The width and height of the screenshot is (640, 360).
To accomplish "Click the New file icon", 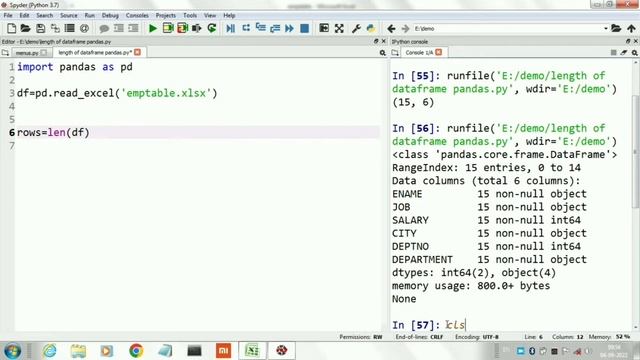I will pyautogui.click(x=11, y=28).
